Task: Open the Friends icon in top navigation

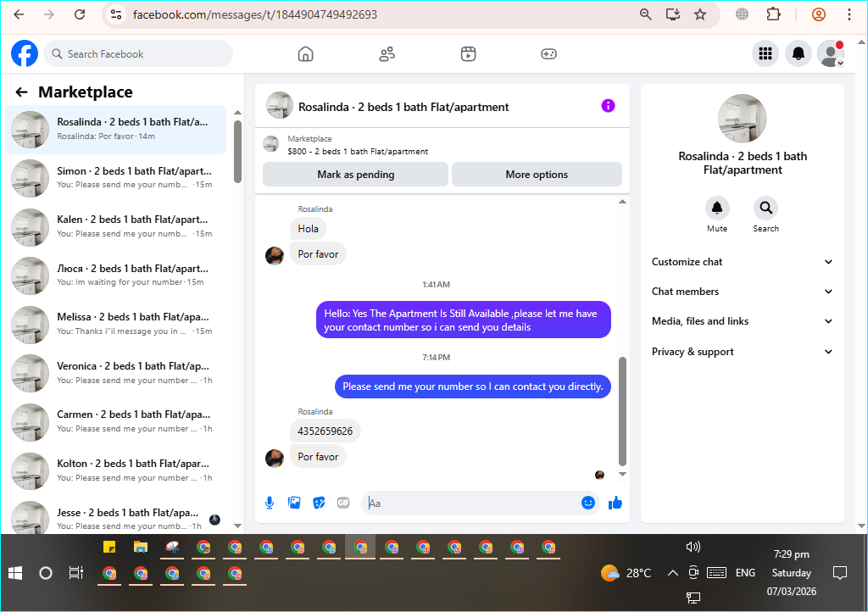Action: point(387,53)
